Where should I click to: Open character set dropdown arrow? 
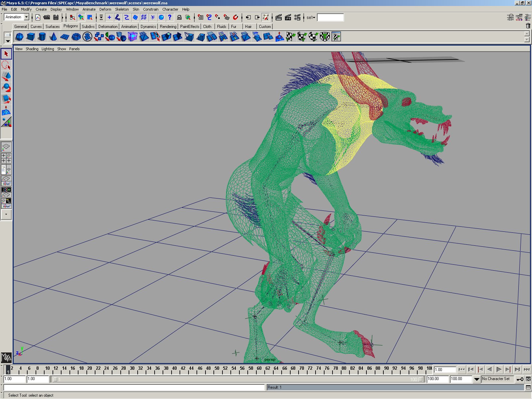point(476,379)
